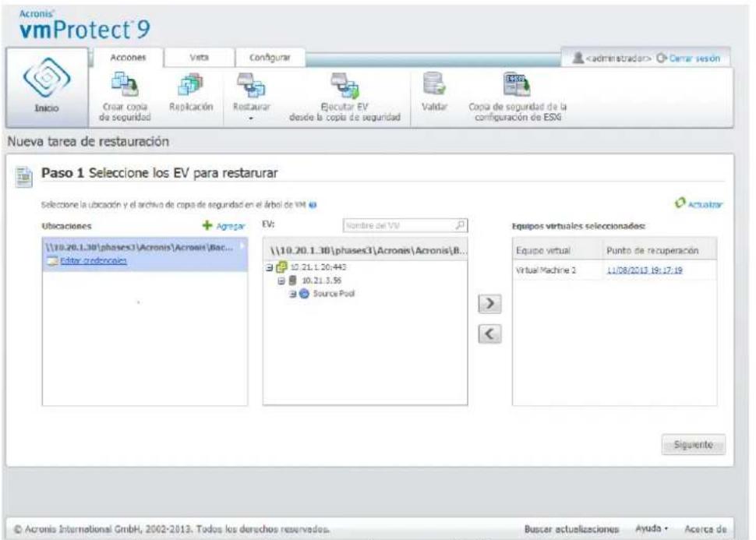Open Copia de seguridad de configuración ESXi
756x540 pixels.
point(517,84)
